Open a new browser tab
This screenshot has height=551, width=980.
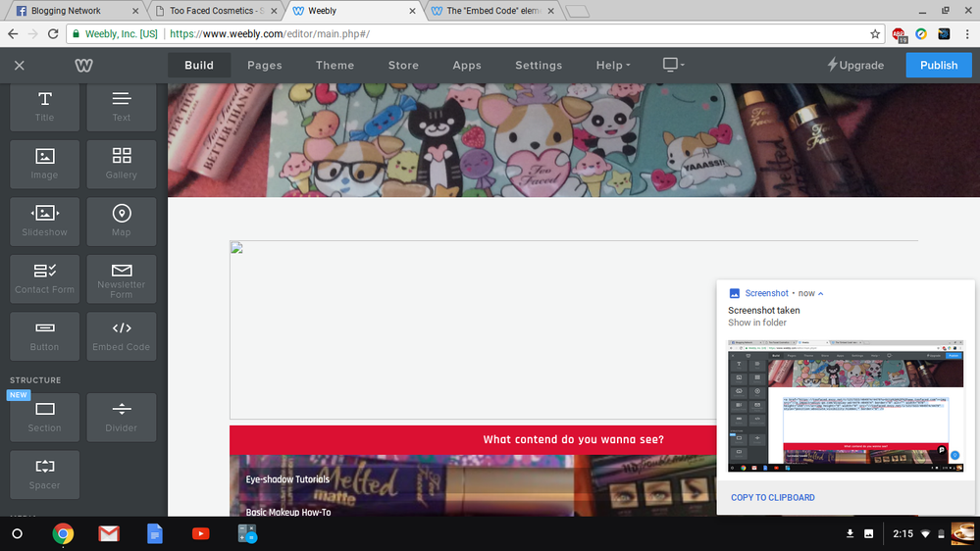pyautogui.click(x=578, y=11)
